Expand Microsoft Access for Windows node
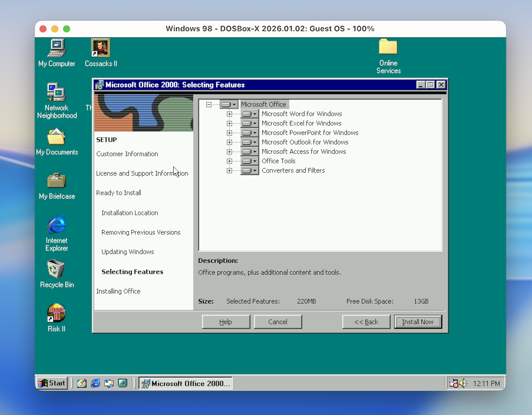The image size is (532, 415). coord(229,152)
